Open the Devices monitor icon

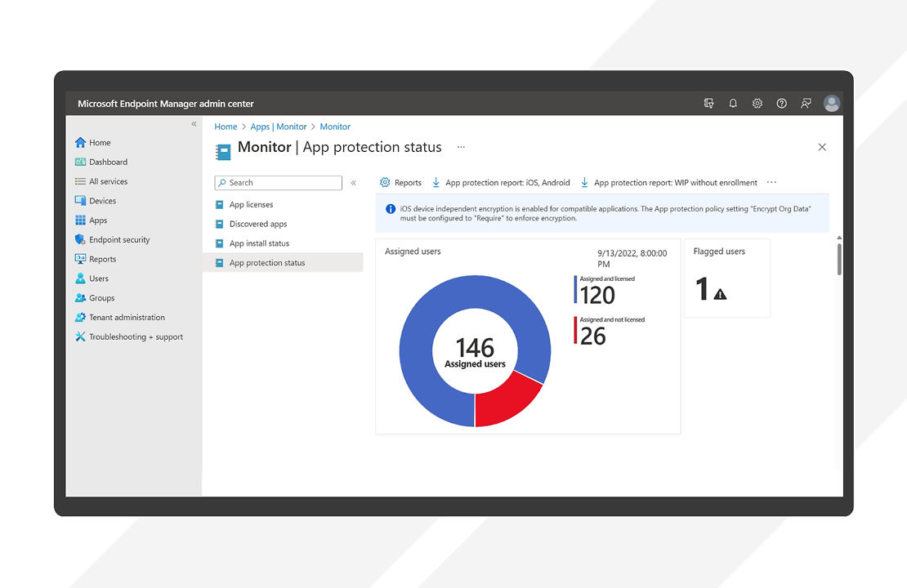(80, 201)
